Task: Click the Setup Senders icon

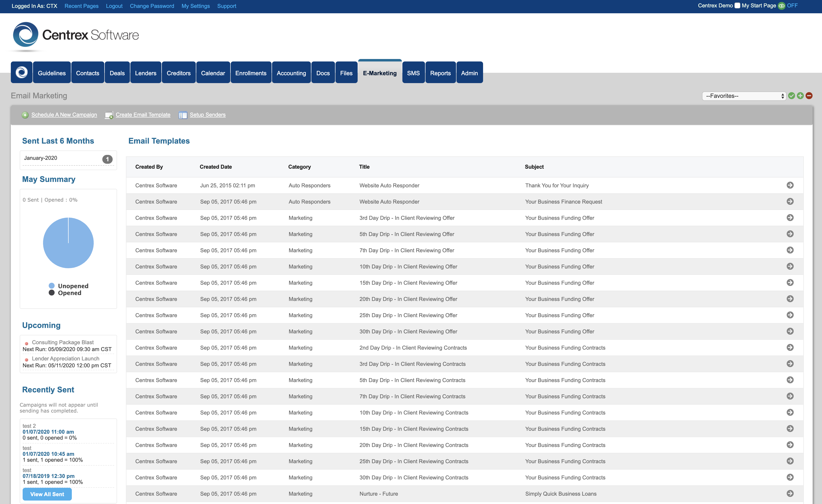Action: [183, 115]
